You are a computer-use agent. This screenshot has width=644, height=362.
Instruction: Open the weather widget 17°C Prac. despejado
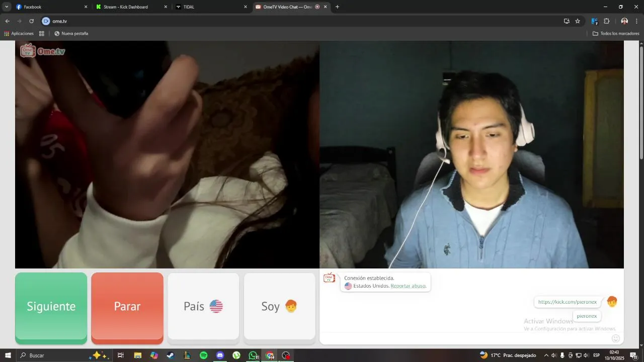pos(508,355)
